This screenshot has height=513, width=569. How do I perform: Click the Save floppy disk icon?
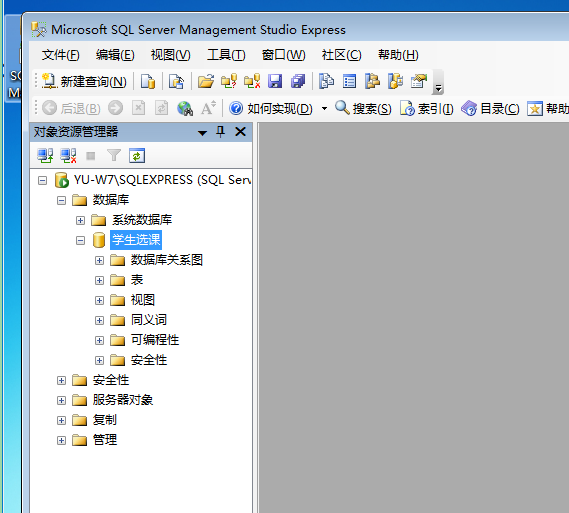pos(275,81)
